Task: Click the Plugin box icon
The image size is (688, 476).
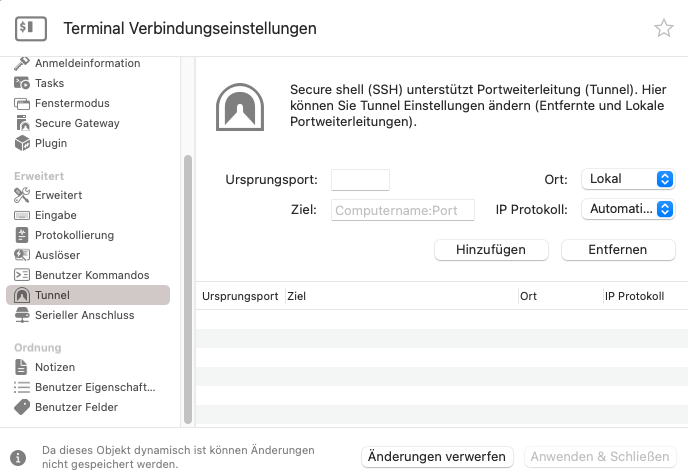Action: click(23, 143)
